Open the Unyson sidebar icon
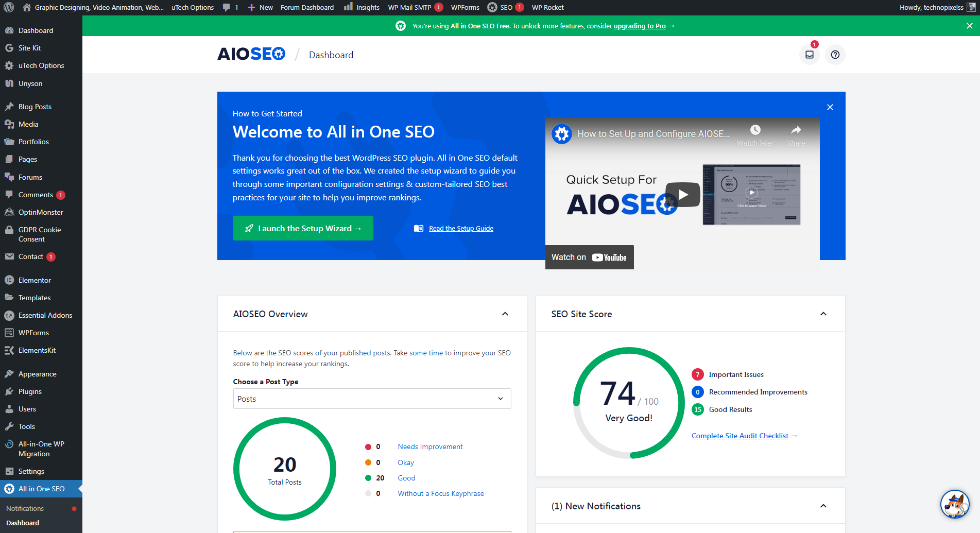Image resolution: width=980 pixels, height=533 pixels. tap(9, 83)
